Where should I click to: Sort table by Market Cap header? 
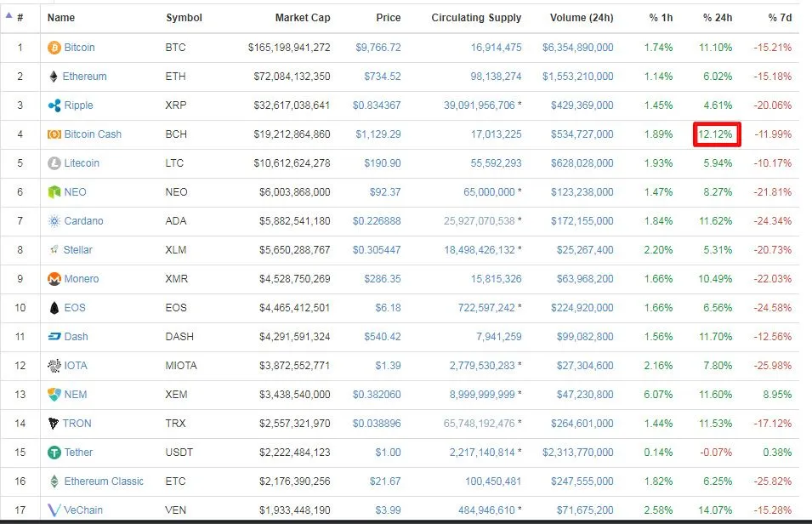pos(303,18)
